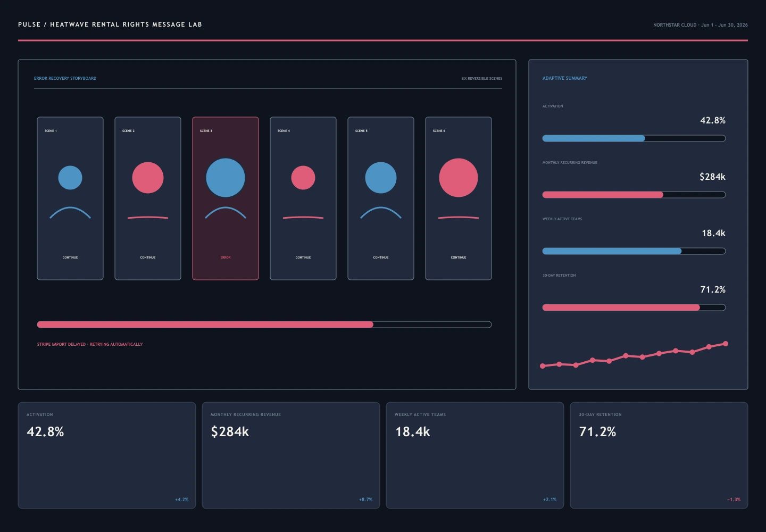Click the blue arc in Scene 1
The width and height of the screenshot is (766, 532).
(70, 213)
